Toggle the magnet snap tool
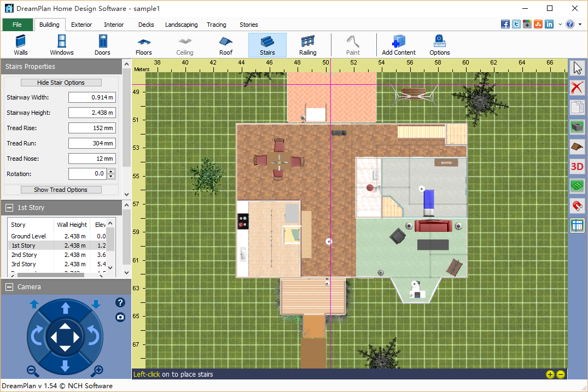The height and width of the screenshot is (392, 588). click(x=577, y=206)
